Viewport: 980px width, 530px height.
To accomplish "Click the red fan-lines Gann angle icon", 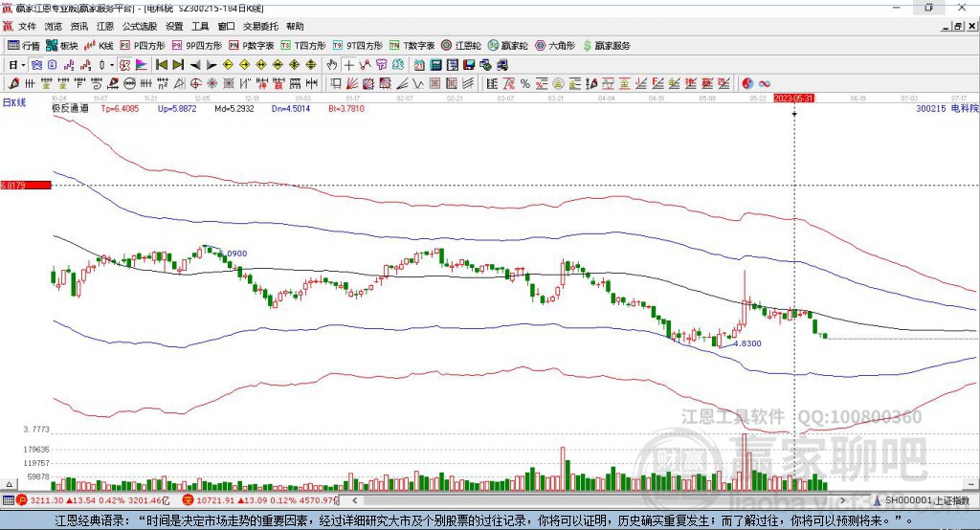I will (352, 84).
